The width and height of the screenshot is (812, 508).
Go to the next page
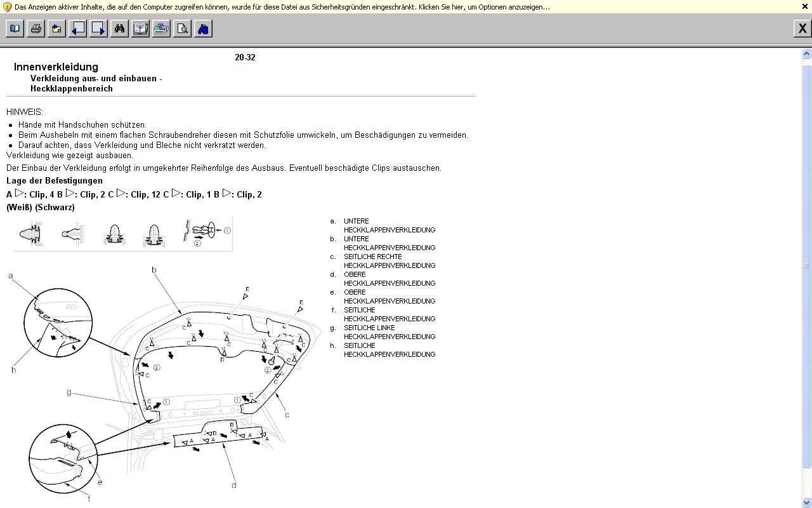pos(99,29)
